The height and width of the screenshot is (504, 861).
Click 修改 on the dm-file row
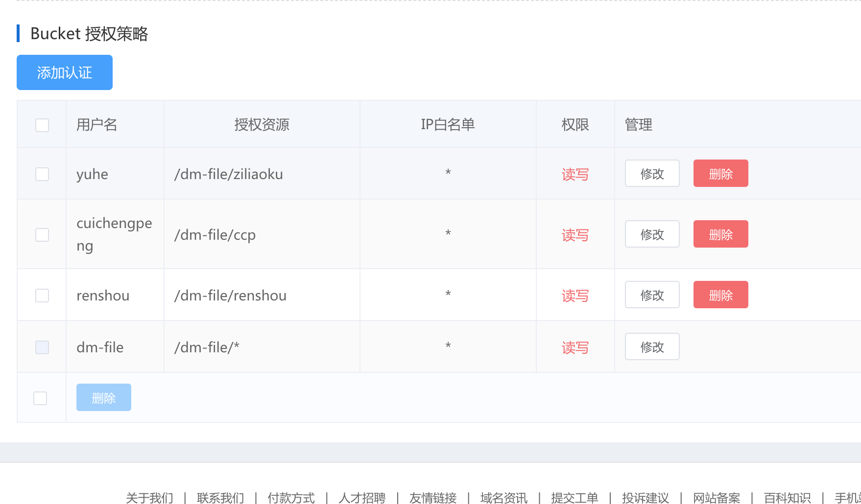(x=652, y=347)
